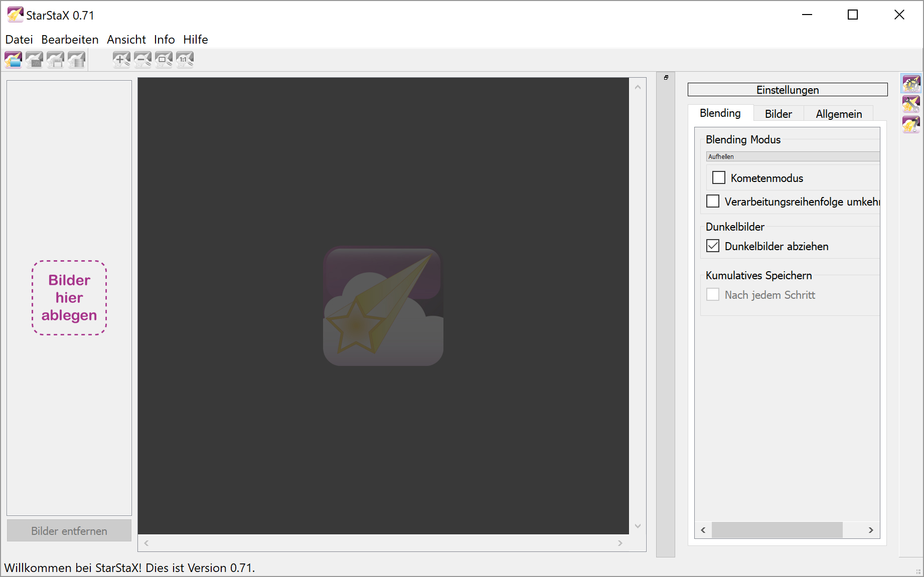Open the question mark help sidebar icon
This screenshot has width=924, height=577.
(911, 124)
